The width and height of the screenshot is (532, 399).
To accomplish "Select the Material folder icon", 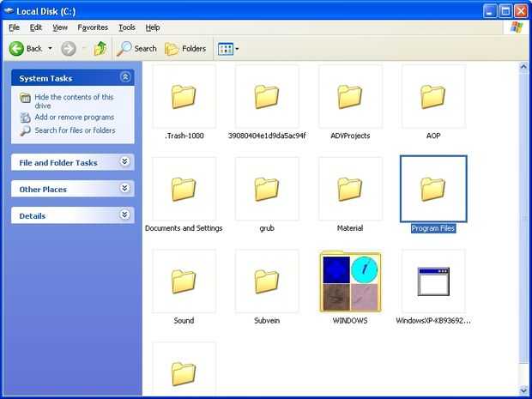I will pos(350,189).
